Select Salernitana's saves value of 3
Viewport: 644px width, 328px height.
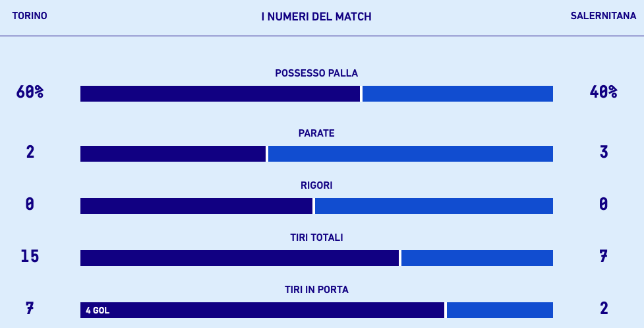(603, 152)
